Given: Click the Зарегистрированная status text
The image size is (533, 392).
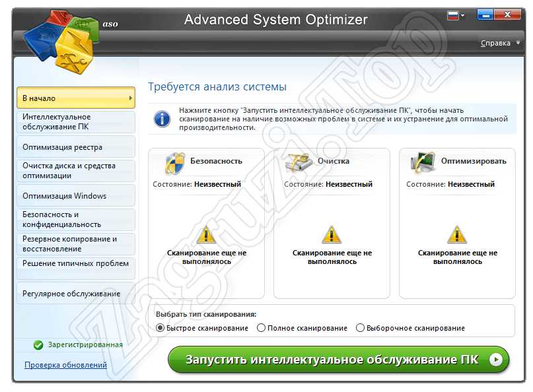Looking at the screenshot, I should tap(85, 344).
